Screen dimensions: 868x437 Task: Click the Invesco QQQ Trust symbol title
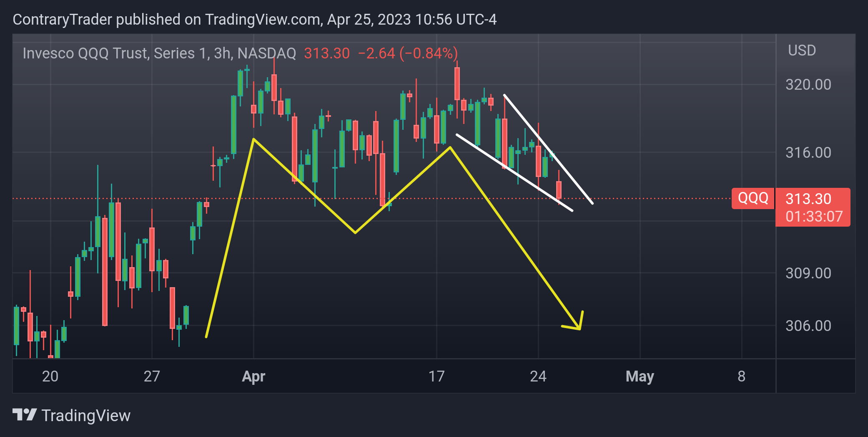point(159,53)
